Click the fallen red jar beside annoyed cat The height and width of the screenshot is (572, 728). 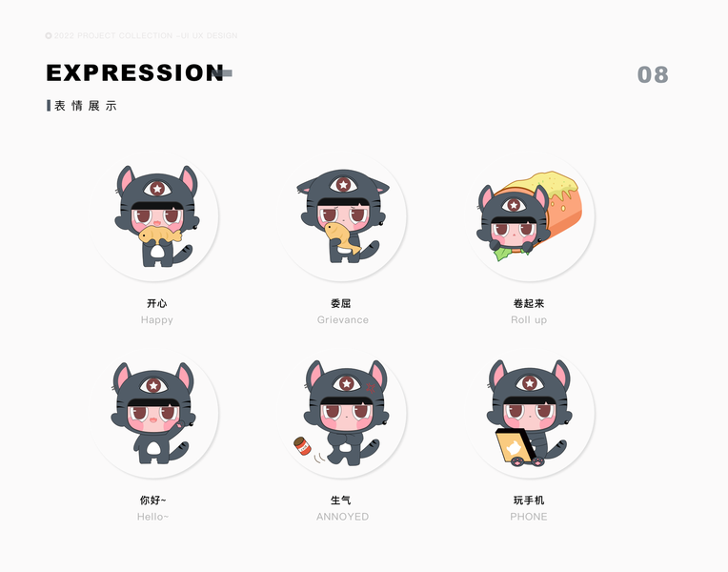pyautogui.click(x=302, y=445)
